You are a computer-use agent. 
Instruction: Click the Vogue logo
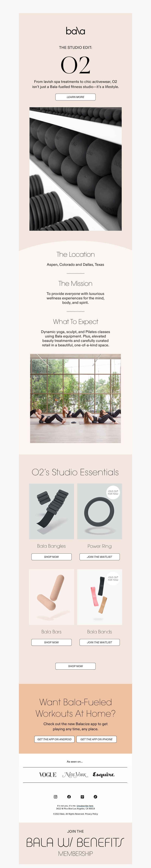coord(48,774)
